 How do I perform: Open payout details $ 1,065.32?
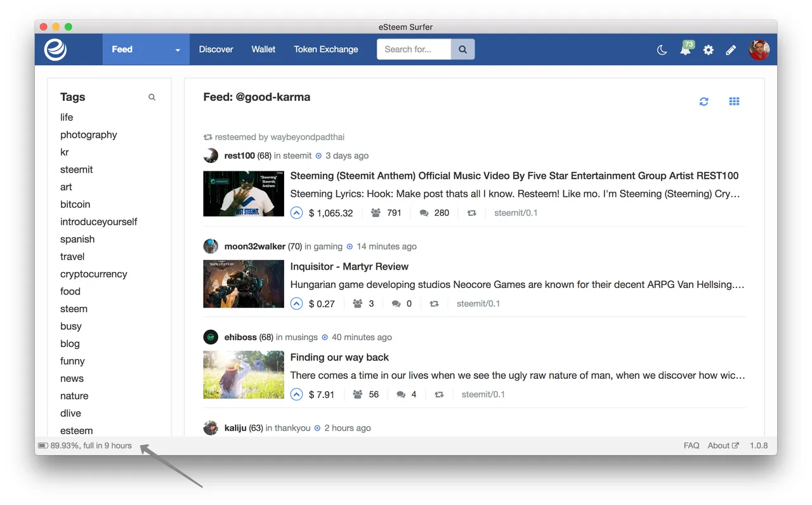coord(331,213)
